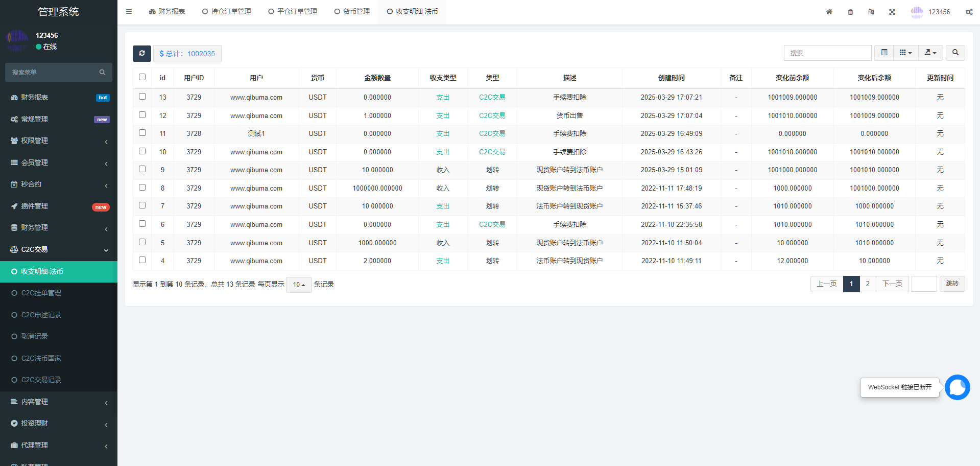This screenshot has width=980, height=466.
Task: Click the refresh button above the table
Action: [x=142, y=53]
